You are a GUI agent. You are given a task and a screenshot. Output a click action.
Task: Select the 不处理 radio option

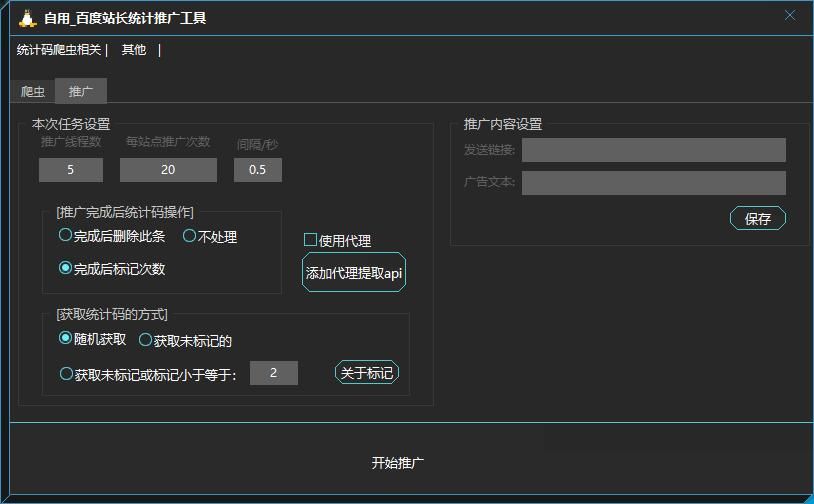point(189,236)
